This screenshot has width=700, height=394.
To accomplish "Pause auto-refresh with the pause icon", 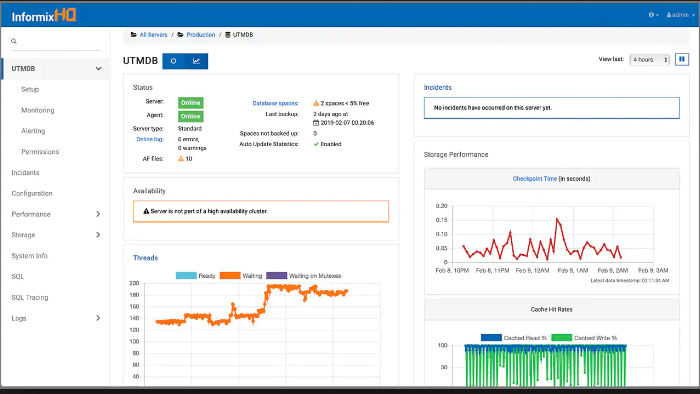I will 682,59.
